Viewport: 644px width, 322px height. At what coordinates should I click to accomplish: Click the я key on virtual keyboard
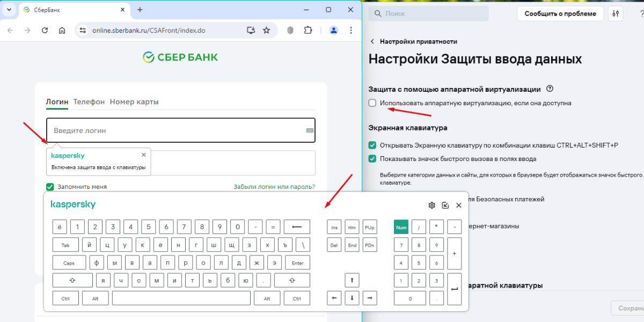click(103, 280)
